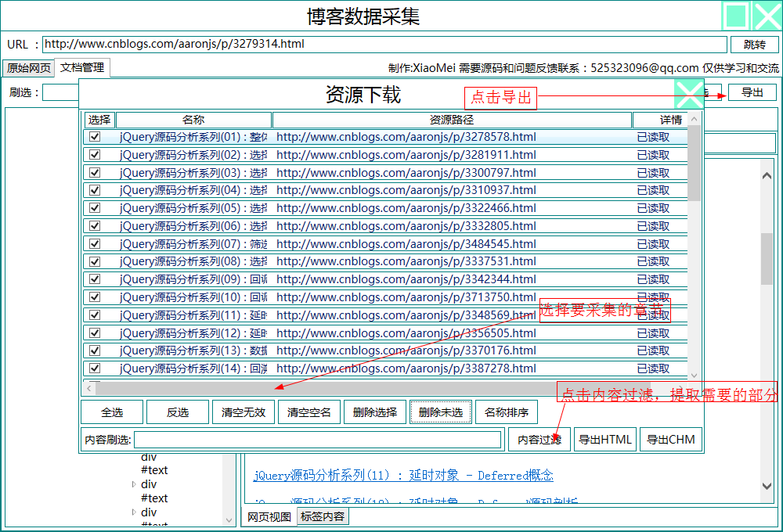Select the URL ending in 3387278.html
Image resolution: width=783 pixels, height=532 pixels.
406,368
